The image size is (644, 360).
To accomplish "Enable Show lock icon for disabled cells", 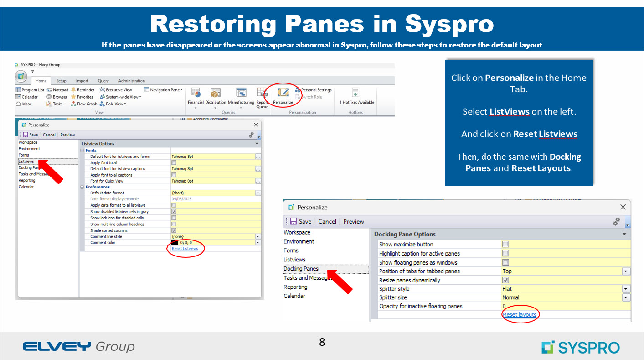I will 174,218.
